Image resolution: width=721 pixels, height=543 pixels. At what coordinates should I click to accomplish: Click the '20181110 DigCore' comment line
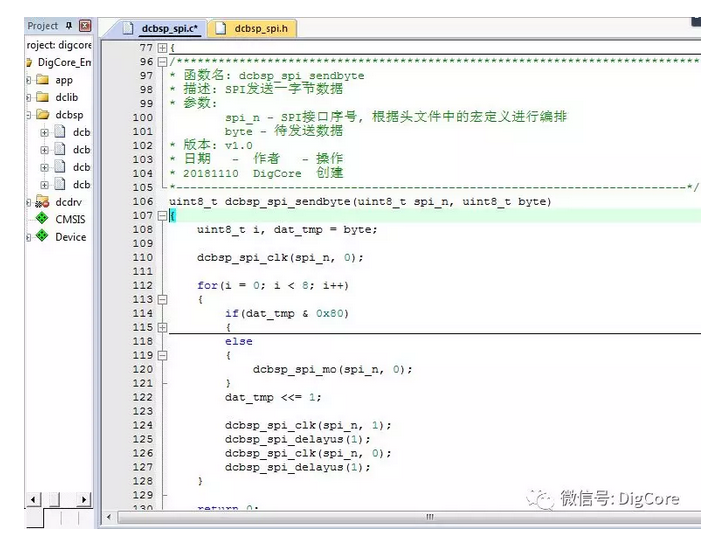point(256,173)
